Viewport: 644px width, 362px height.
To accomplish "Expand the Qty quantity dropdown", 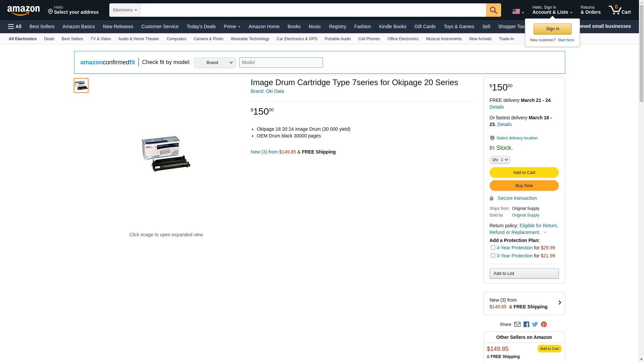I will [500, 160].
